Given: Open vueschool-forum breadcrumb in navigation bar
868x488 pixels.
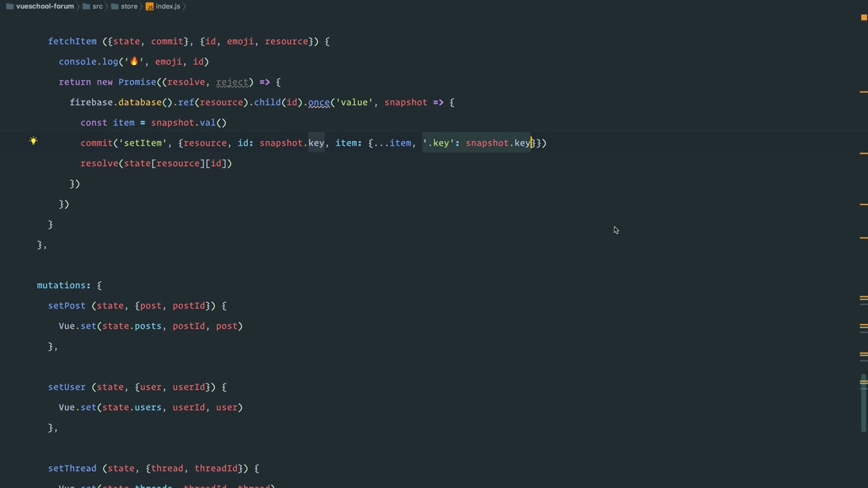Looking at the screenshot, I should click(45, 6).
